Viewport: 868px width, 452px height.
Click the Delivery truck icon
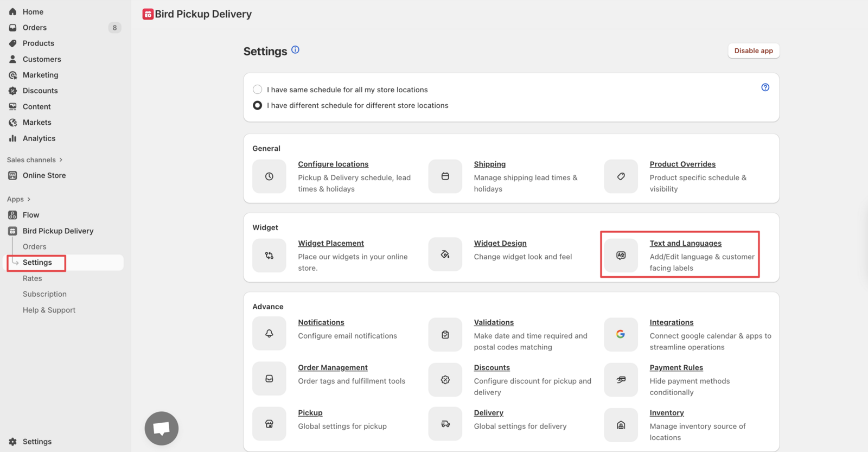pyautogui.click(x=445, y=424)
